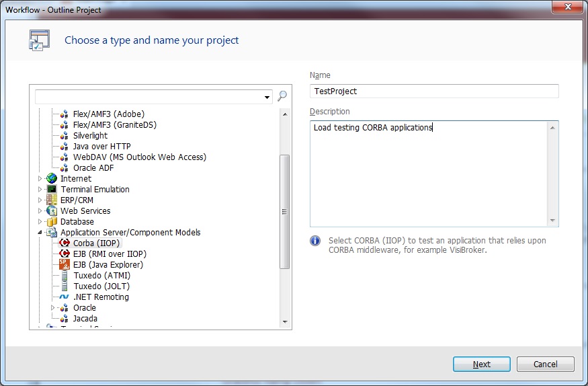Select Silverlight project type
Image resolution: width=588 pixels, height=386 pixels.
90,136
